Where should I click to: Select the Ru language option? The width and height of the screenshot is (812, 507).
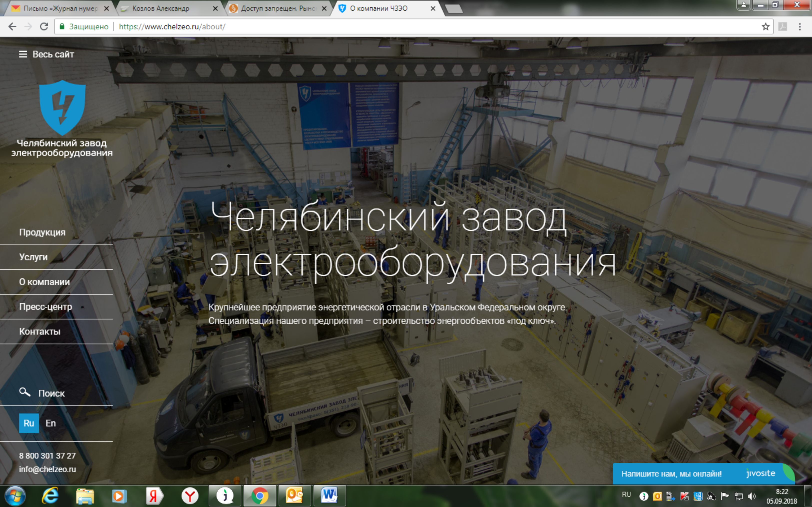click(29, 423)
